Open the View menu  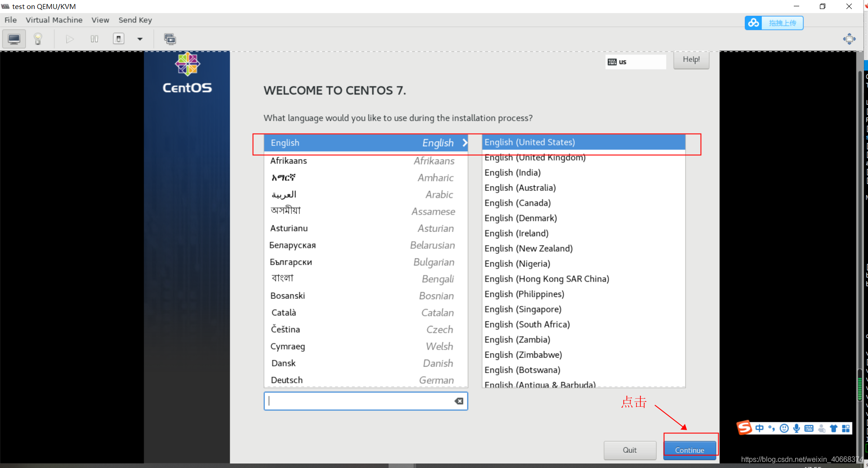(x=100, y=20)
